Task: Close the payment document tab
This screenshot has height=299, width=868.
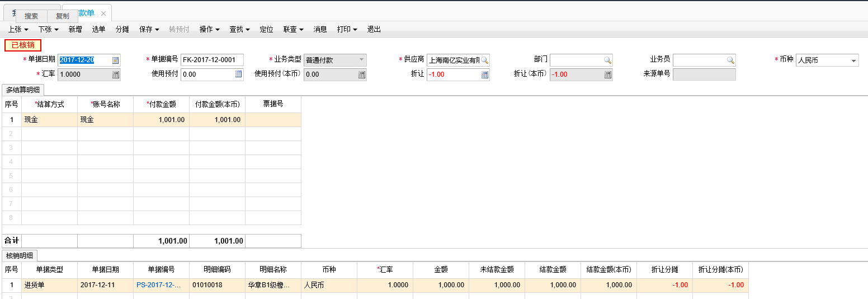Action: tap(103, 13)
